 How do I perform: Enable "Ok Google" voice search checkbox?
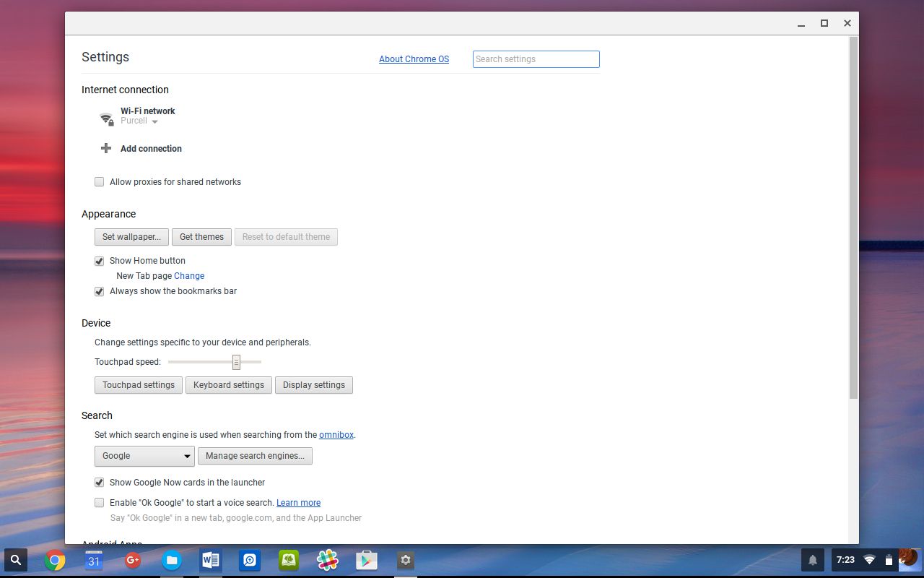[x=100, y=503]
